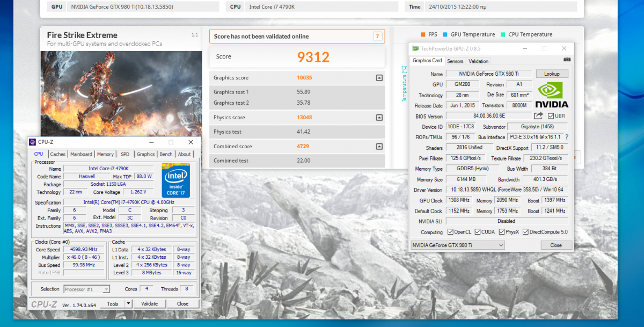The height and width of the screenshot is (327, 644).
Task: Click the green GPU Temperature legend swatch
Action: 445,34
